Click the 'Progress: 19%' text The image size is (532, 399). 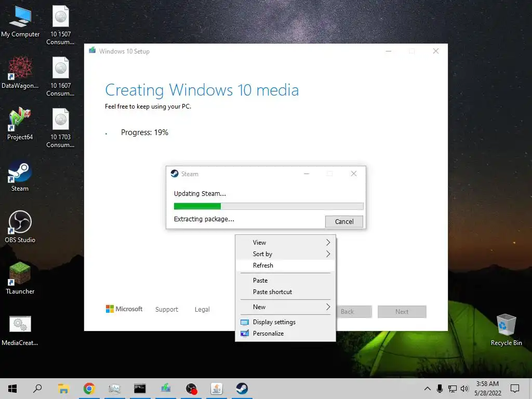coord(144,132)
